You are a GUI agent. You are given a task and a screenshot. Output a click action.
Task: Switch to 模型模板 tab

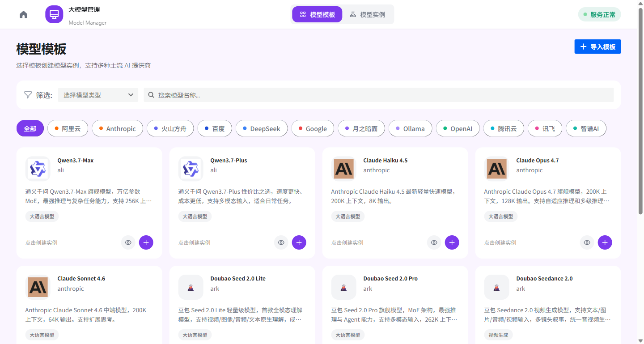pos(317,14)
